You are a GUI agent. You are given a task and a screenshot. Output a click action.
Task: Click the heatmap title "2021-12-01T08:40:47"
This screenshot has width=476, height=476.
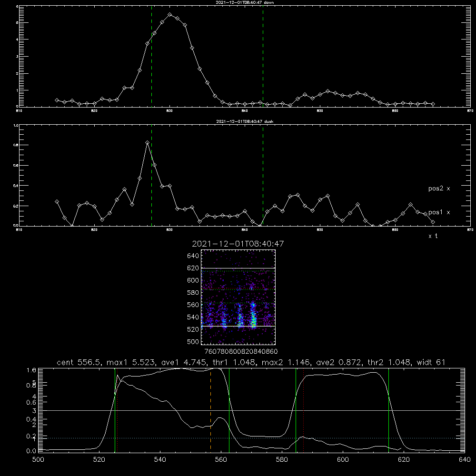click(x=238, y=244)
